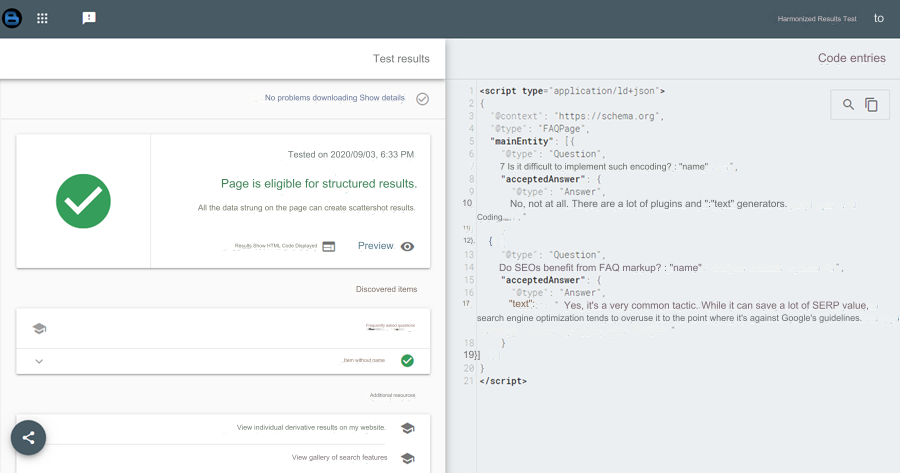Copy the code to clipboard
Screen dimensions: 900x473
(871, 104)
